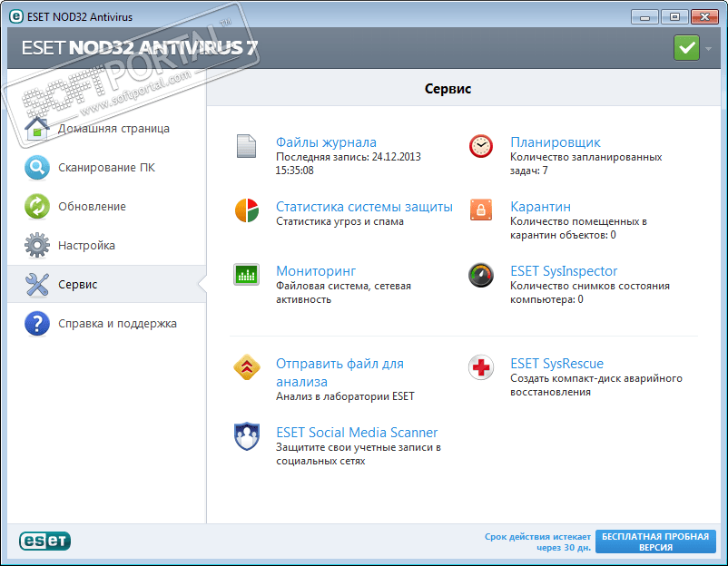This screenshot has height=566, width=728.
Task: Click the ESET NOD32 ANTIVIRUS 7 banner title
Action: coord(139,48)
